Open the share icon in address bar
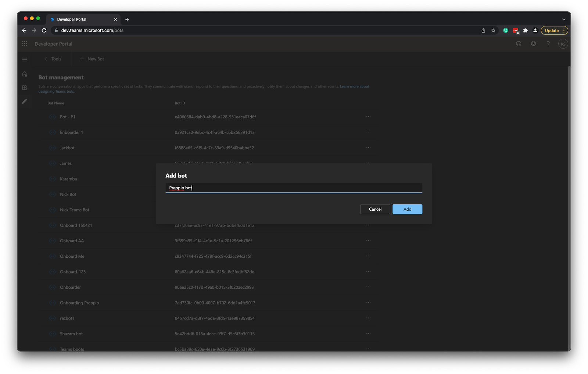The image size is (588, 374). [483, 31]
